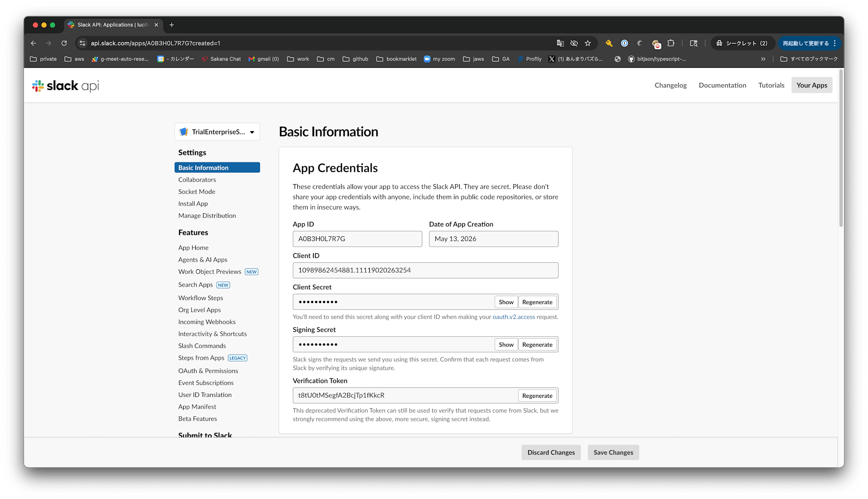This screenshot has width=868, height=499.
Task: Open the my zoom bookmark
Action: [x=439, y=59]
